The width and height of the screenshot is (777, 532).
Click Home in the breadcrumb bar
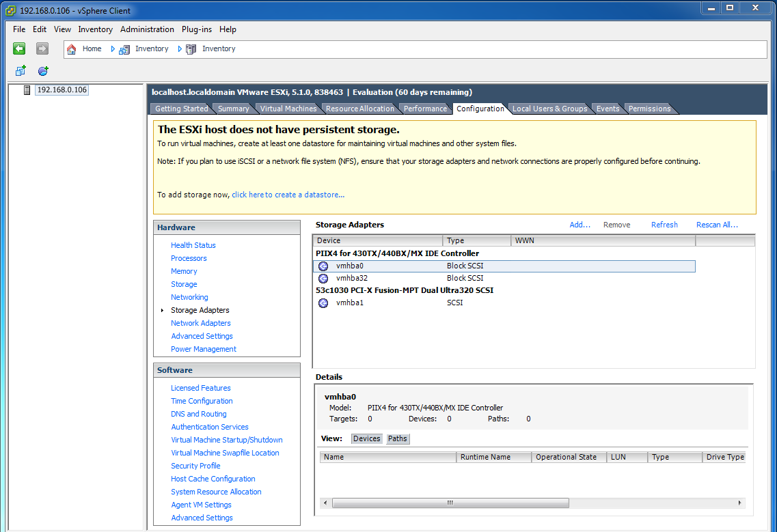click(x=92, y=49)
